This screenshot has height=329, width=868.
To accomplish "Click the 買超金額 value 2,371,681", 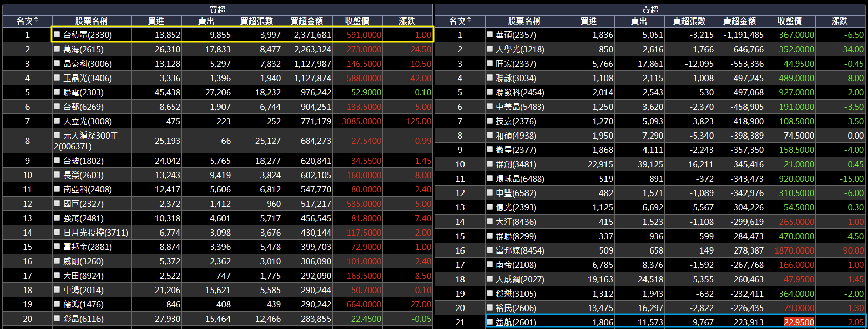I will pyautogui.click(x=313, y=35).
